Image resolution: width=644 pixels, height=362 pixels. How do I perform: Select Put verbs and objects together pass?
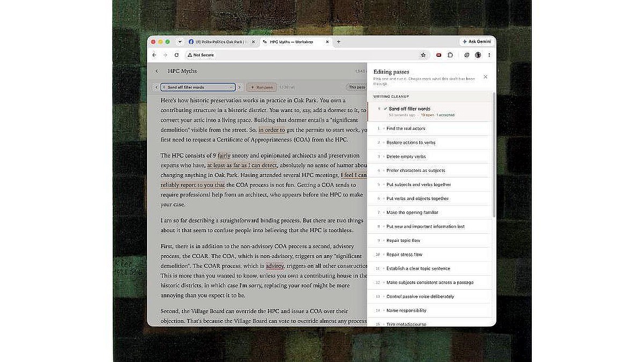(429, 198)
